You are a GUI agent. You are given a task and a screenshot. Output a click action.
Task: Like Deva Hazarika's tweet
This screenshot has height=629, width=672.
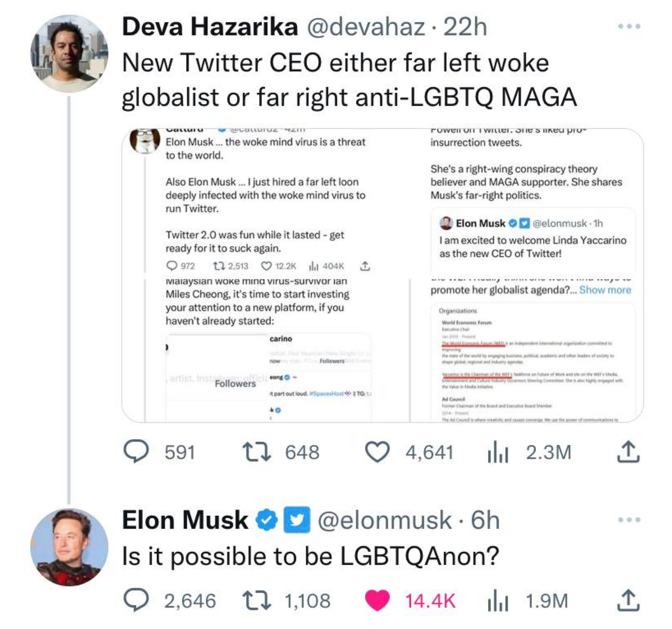point(377,452)
